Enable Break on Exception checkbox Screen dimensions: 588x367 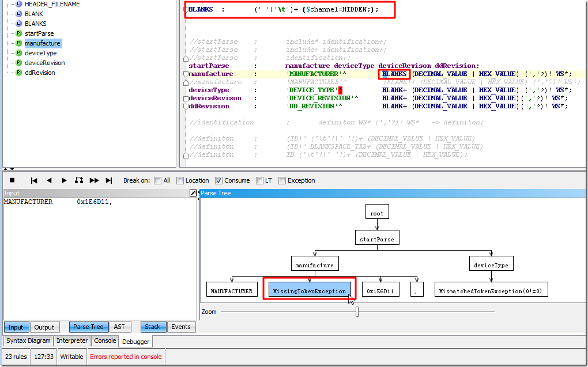[282, 181]
